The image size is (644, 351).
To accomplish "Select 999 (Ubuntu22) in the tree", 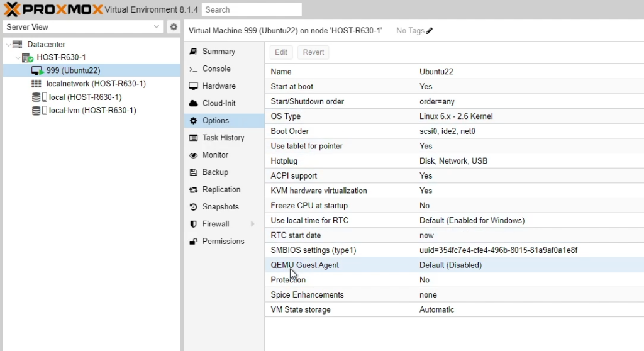I will pos(92,70).
